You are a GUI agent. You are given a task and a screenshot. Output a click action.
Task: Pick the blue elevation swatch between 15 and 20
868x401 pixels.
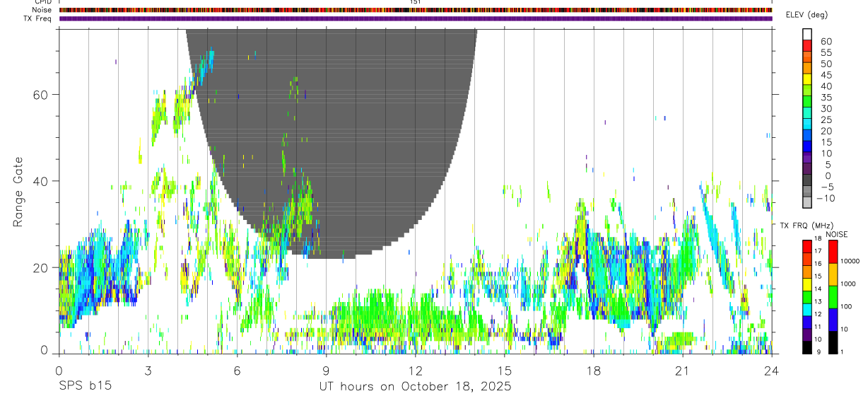click(807, 136)
